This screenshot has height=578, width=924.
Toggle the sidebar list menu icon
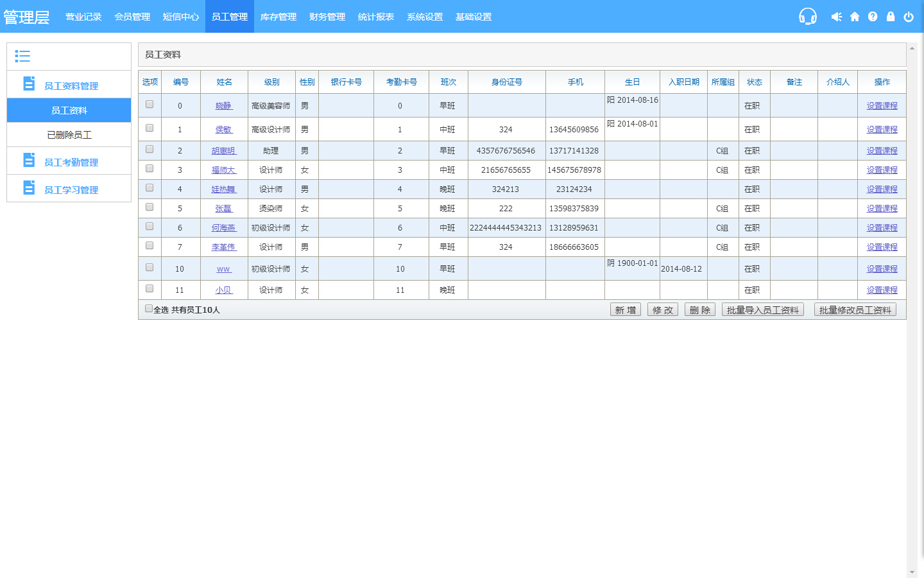point(22,57)
